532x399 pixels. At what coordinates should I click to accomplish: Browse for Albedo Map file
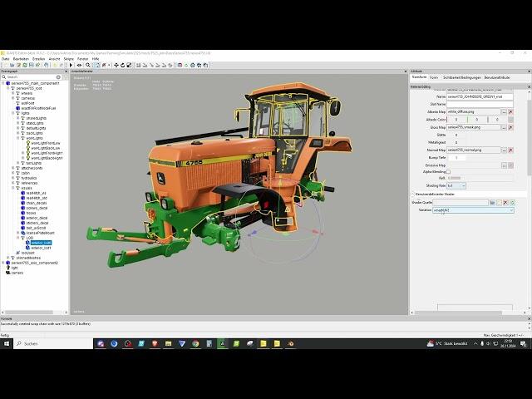pos(504,111)
